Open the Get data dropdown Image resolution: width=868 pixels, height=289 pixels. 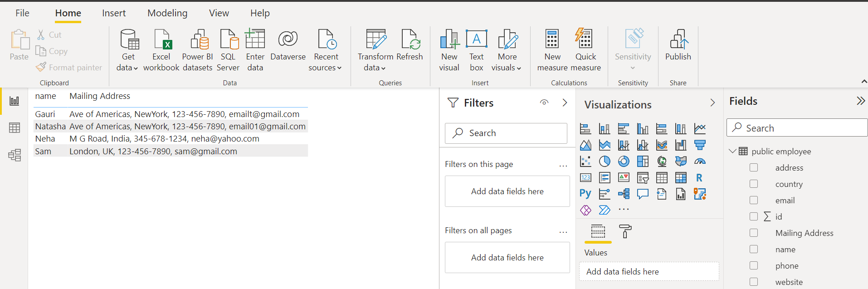tap(127, 67)
